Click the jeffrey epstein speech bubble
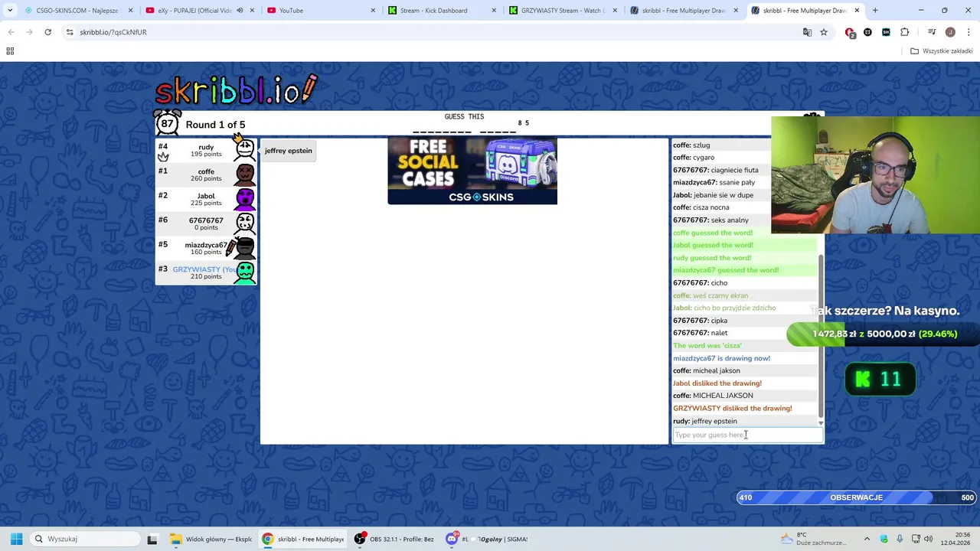The image size is (980, 551). coord(288,151)
